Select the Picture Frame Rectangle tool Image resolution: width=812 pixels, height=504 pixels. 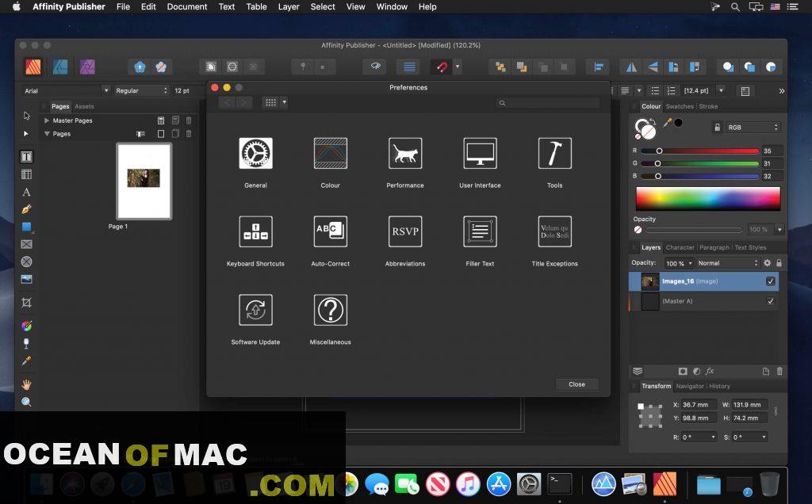26,244
